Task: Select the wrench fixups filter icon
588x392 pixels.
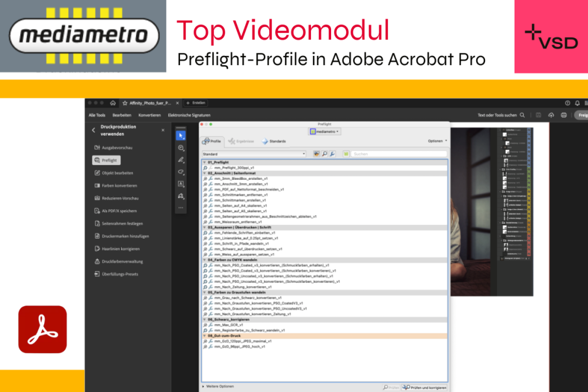Action: coord(333,154)
